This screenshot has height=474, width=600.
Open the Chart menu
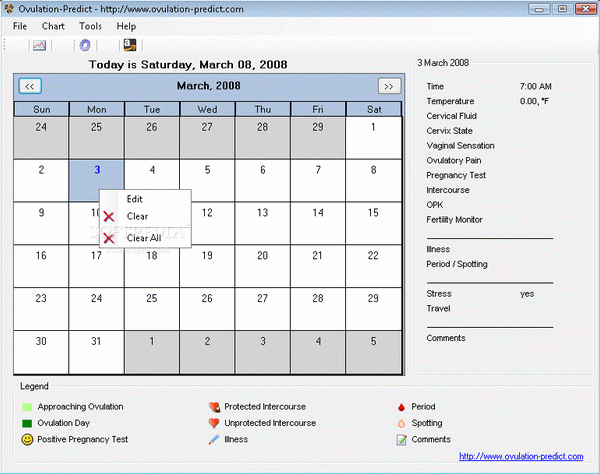[x=53, y=26]
